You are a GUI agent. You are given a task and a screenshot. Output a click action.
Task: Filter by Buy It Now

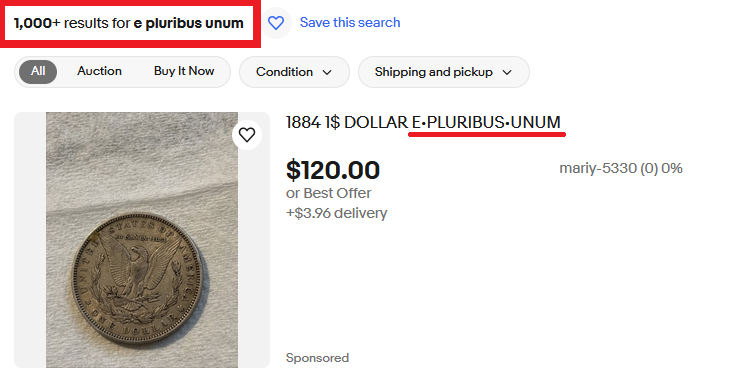(x=184, y=71)
